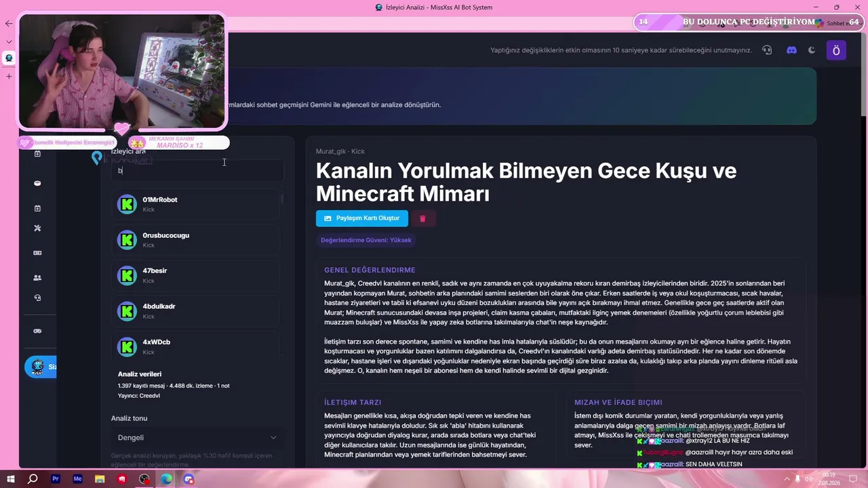This screenshot has height=488, width=868.
Task: Open OBS Studio from taskbar
Action: click(144, 479)
